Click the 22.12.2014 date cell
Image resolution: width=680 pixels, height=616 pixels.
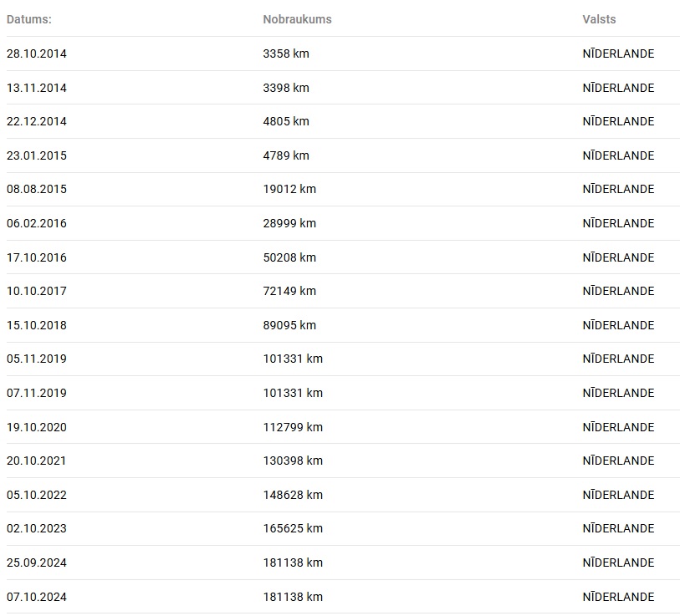[37, 121]
